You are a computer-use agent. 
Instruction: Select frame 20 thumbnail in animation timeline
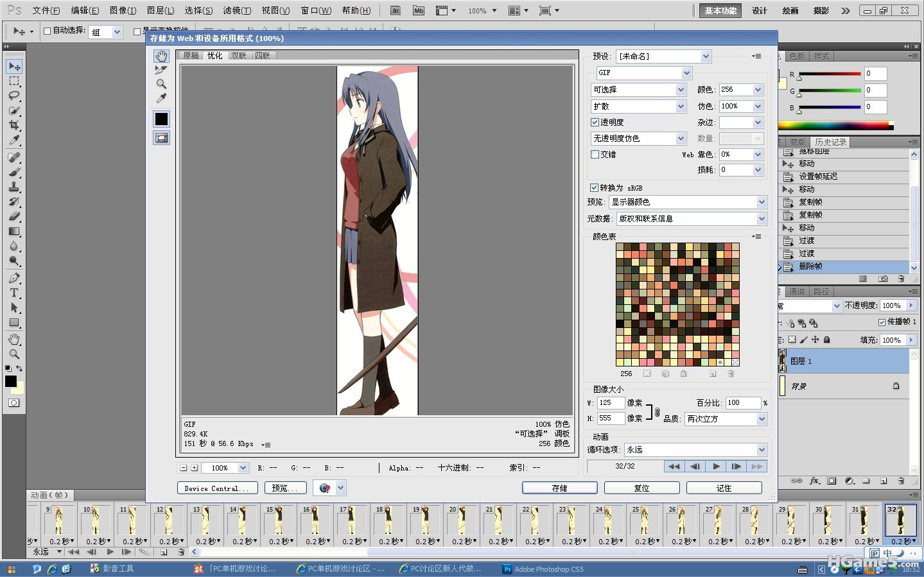tap(461, 520)
